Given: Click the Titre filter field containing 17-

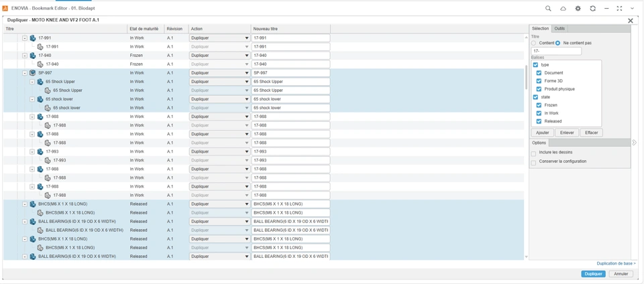Looking at the screenshot, I should point(556,51).
